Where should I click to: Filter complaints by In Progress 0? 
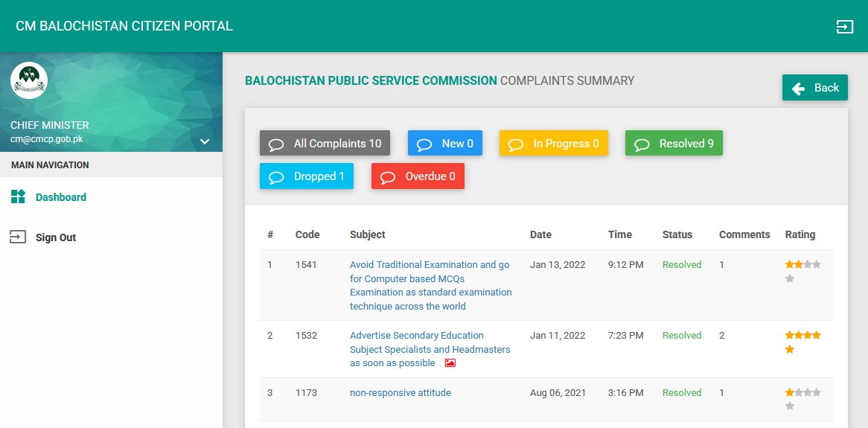point(553,144)
